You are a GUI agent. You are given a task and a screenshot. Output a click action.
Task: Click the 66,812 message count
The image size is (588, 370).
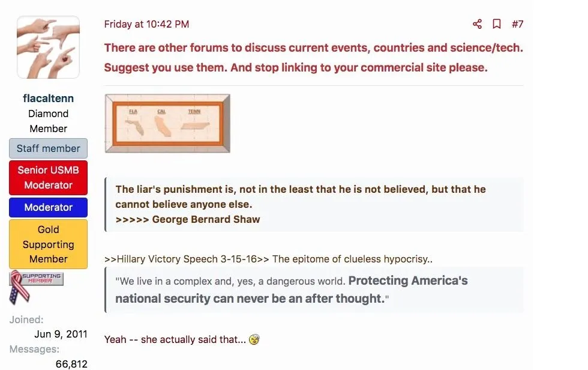(71, 363)
